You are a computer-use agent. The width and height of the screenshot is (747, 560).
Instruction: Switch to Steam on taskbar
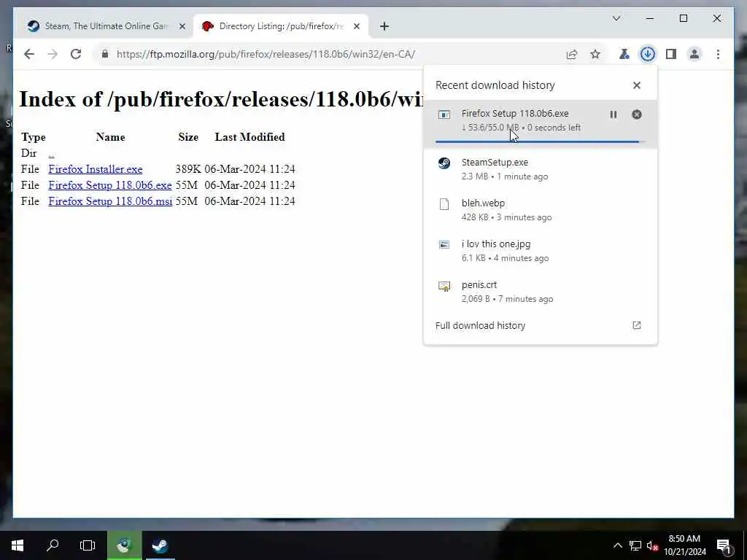coord(160,545)
